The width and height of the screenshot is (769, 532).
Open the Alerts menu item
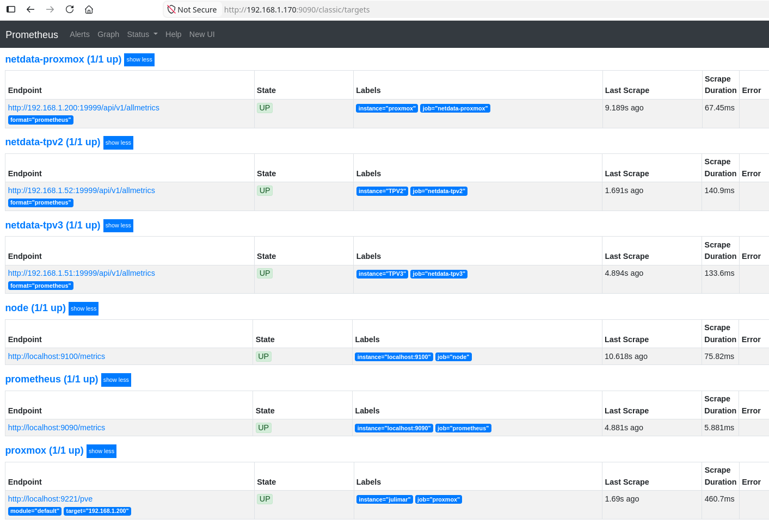point(79,34)
